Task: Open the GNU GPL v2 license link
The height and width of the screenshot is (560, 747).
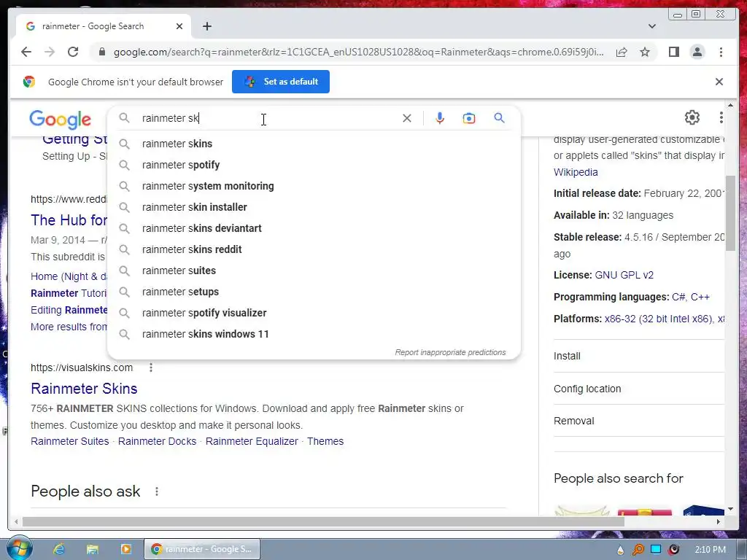Action: pyautogui.click(x=624, y=275)
